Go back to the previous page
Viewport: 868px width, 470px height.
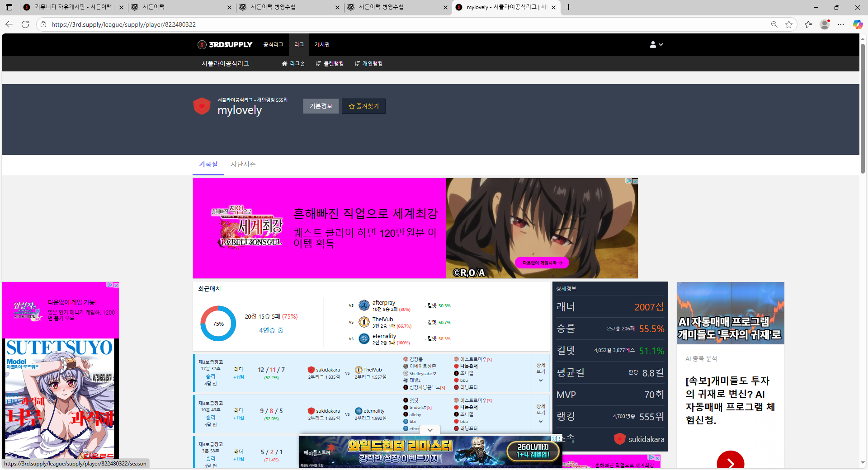(x=9, y=24)
